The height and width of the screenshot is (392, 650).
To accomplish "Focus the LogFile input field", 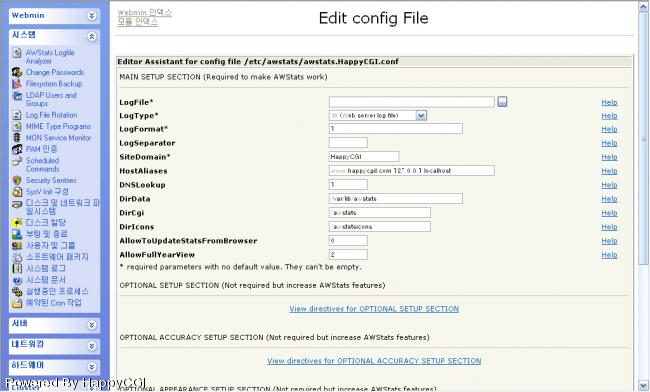I will 412,102.
